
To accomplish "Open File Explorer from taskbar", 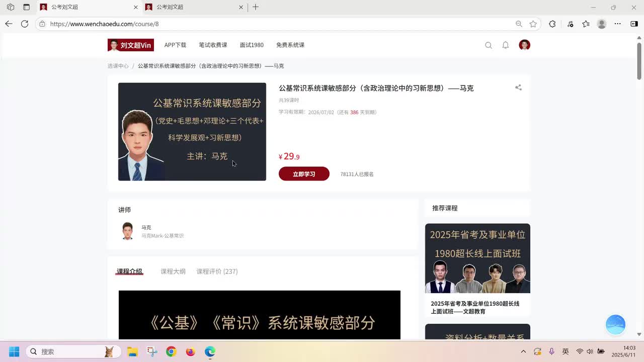I will (132, 351).
